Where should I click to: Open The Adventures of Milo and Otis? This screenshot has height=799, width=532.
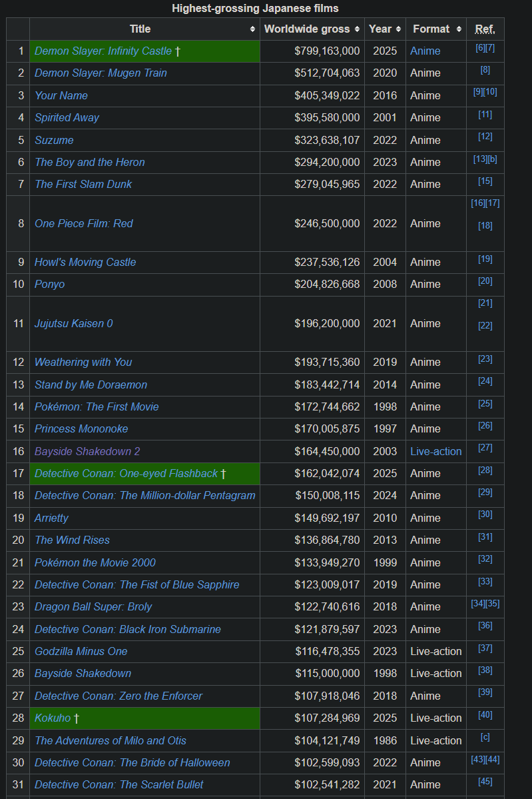pos(111,740)
